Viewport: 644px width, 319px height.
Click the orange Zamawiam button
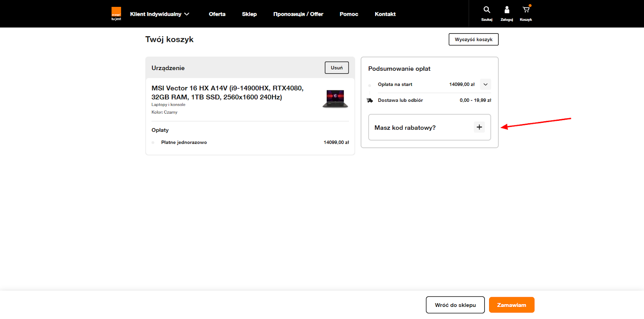click(x=512, y=305)
